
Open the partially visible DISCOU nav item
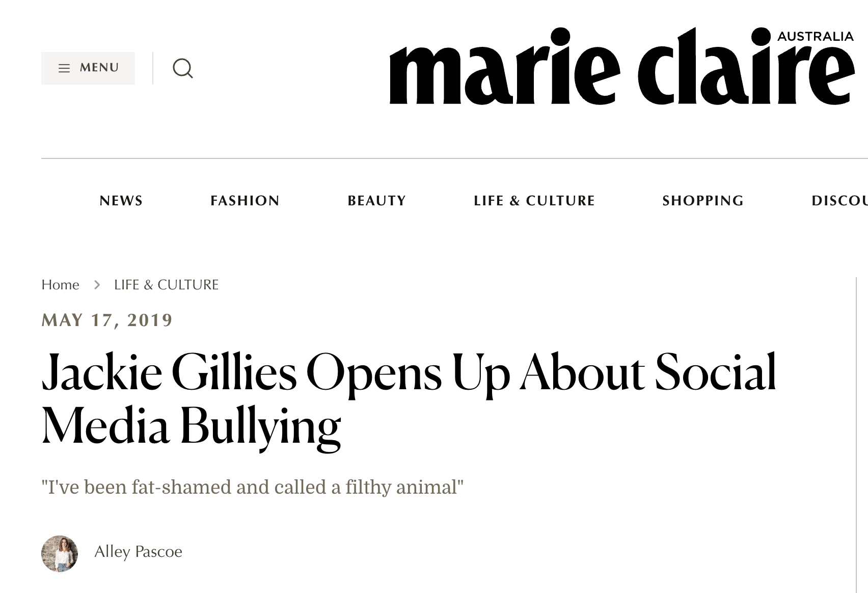[x=839, y=201]
